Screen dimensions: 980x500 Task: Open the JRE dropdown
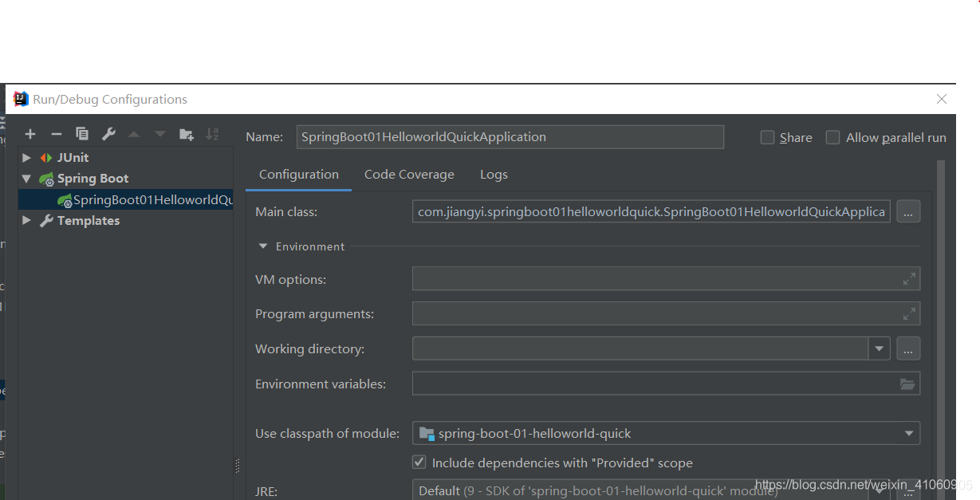click(x=879, y=490)
